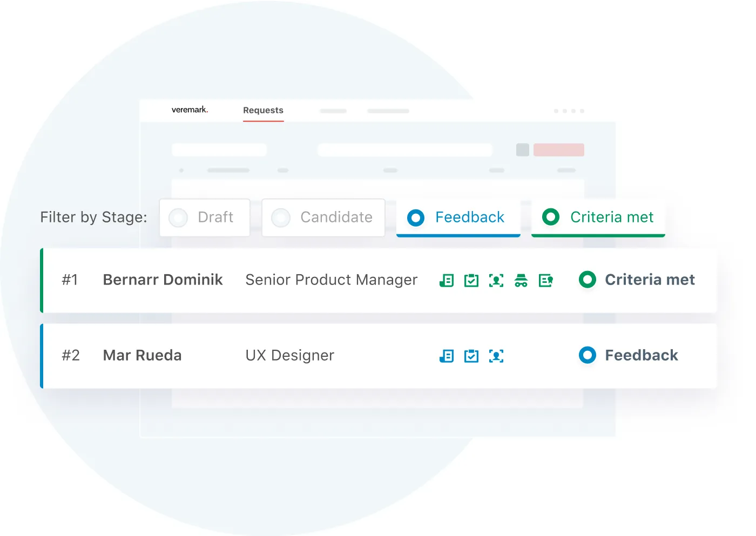Screen dimensions: 756x536
Task: Click the clipboard checklist icon for Mar Rueda
Action: pyautogui.click(x=471, y=356)
